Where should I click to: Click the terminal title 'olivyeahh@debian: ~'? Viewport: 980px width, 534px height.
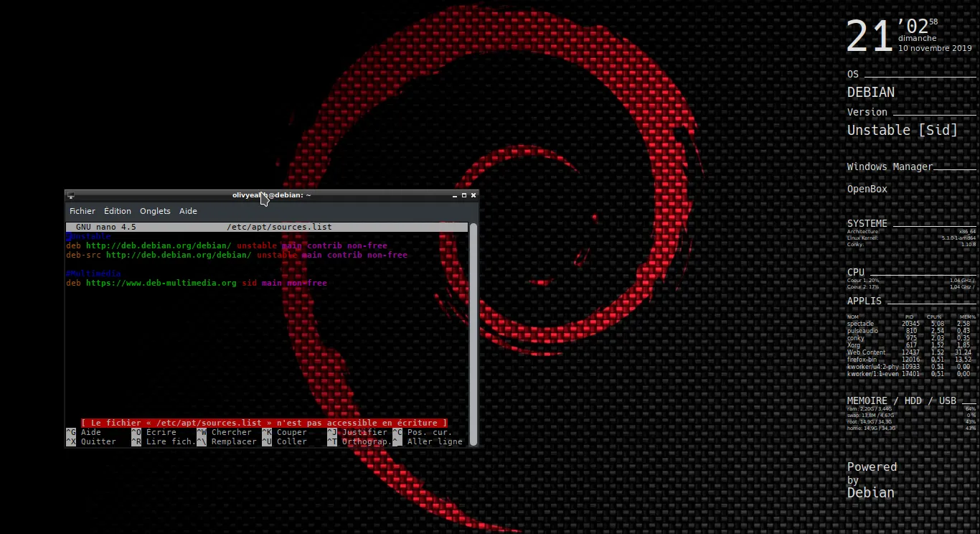tap(271, 195)
